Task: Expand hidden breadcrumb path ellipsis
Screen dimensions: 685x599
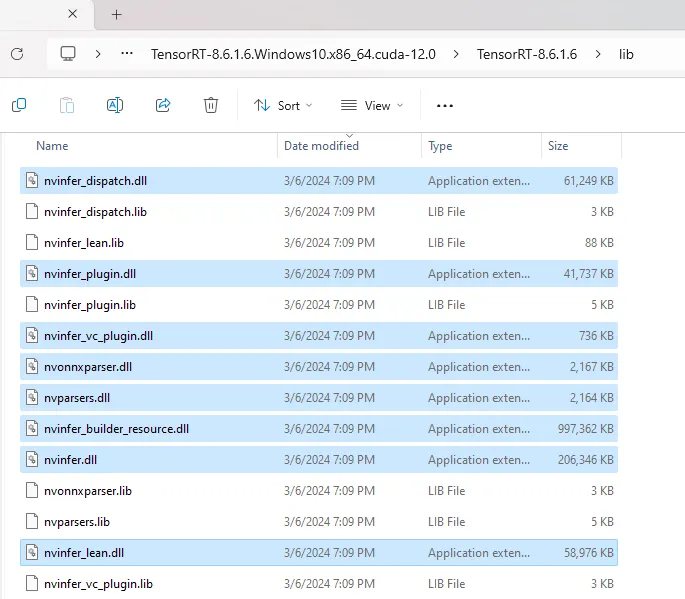Action: [x=127, y=54]
